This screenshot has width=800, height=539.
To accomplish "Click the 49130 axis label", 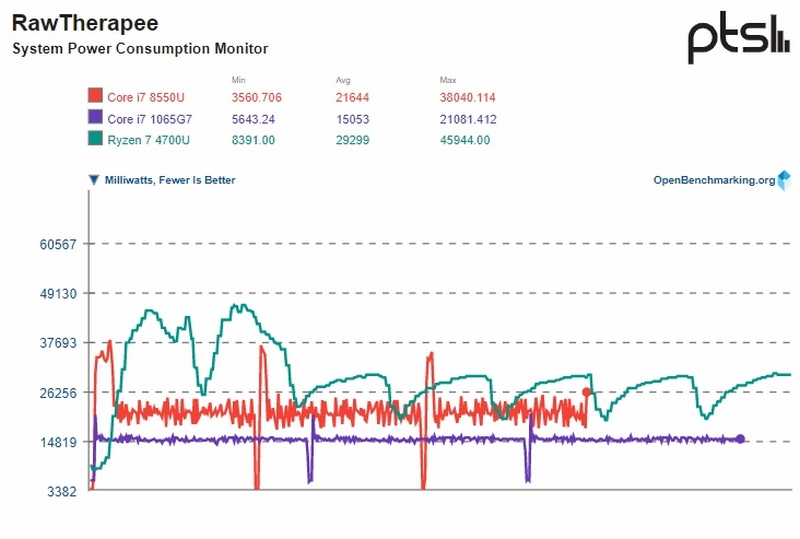I will point(58,294).
